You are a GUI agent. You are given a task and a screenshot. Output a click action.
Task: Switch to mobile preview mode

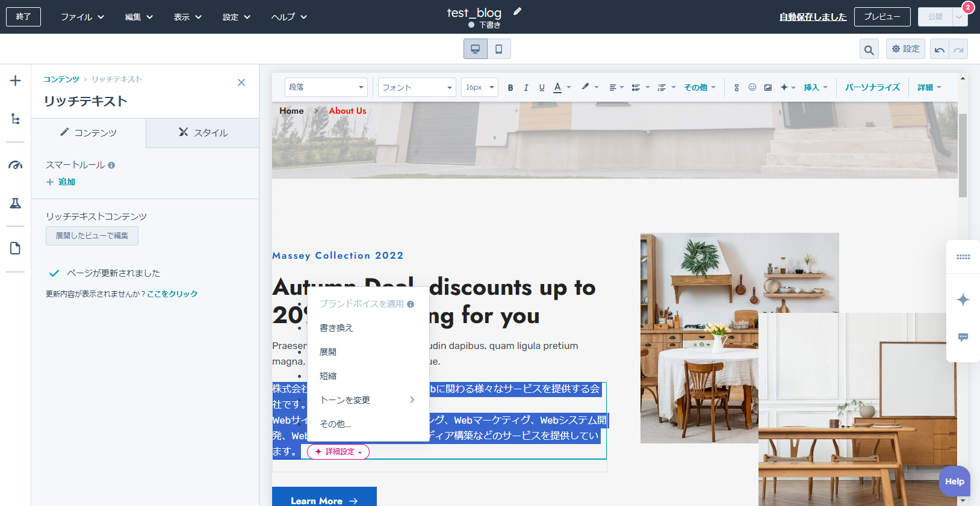499,49
